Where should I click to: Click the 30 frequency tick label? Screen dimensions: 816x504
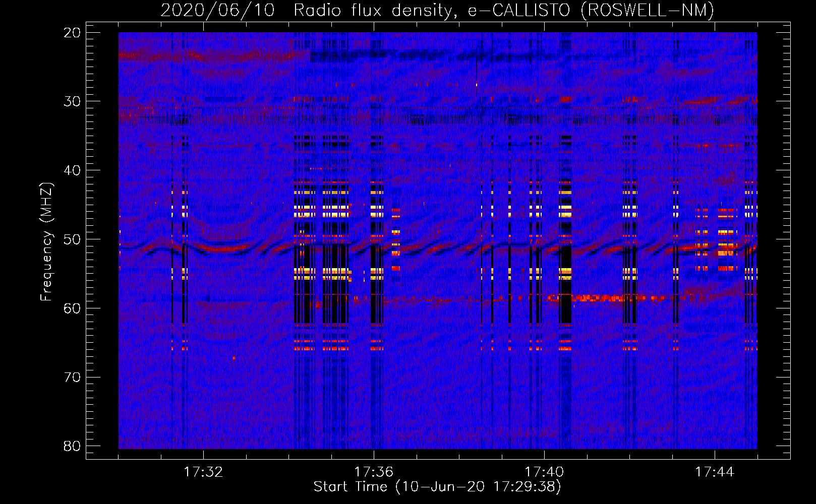coord(72,101)
